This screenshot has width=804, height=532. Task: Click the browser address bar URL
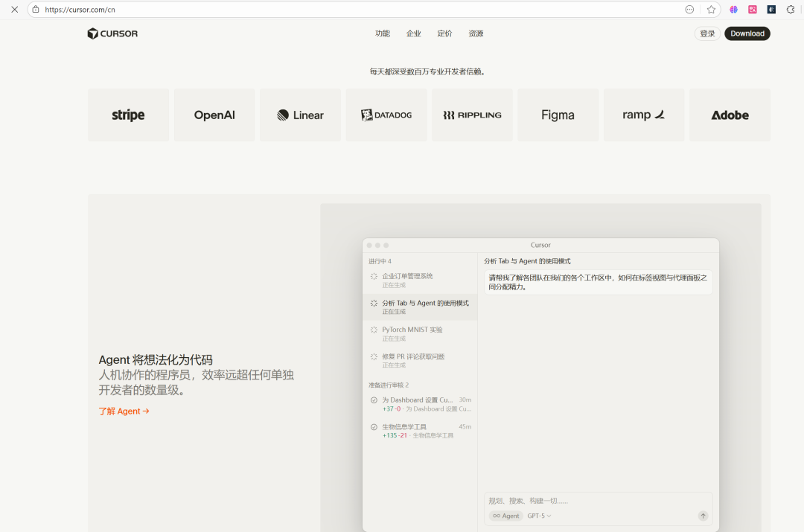click(x=80, y=9)
